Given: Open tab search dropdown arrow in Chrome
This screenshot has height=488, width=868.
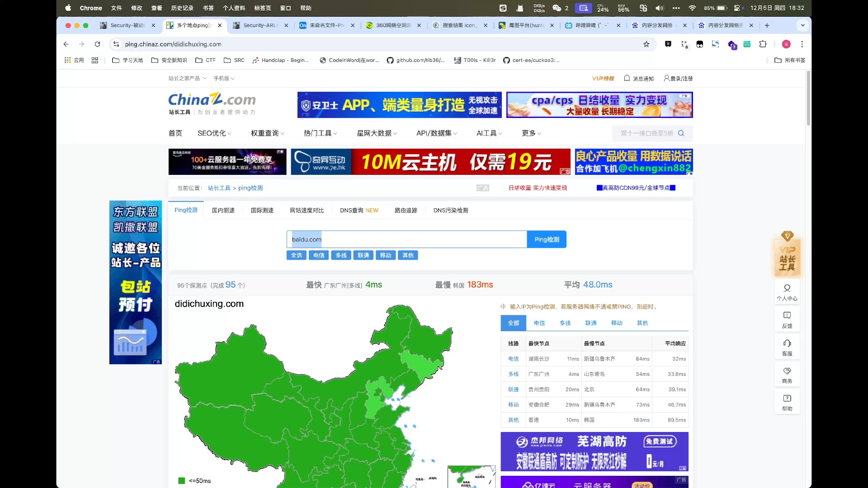Looking at the screenshot, I should point(803,25).
